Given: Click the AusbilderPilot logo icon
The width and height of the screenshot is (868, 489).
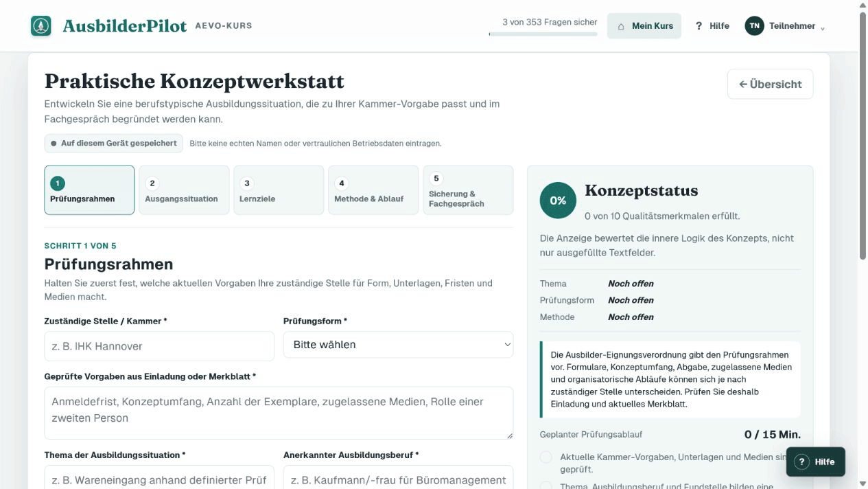Looking at the screenshot, I should coord(41,26).
